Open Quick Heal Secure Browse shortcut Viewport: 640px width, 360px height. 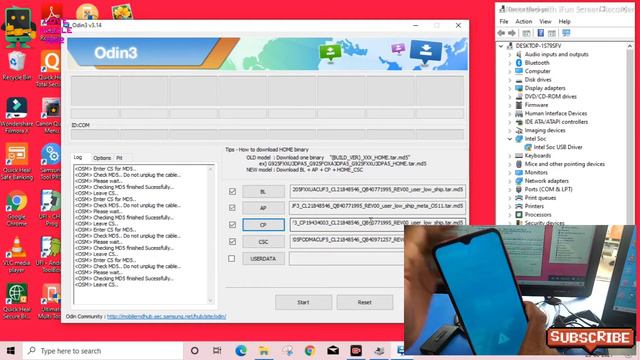(x=16, y=301)
